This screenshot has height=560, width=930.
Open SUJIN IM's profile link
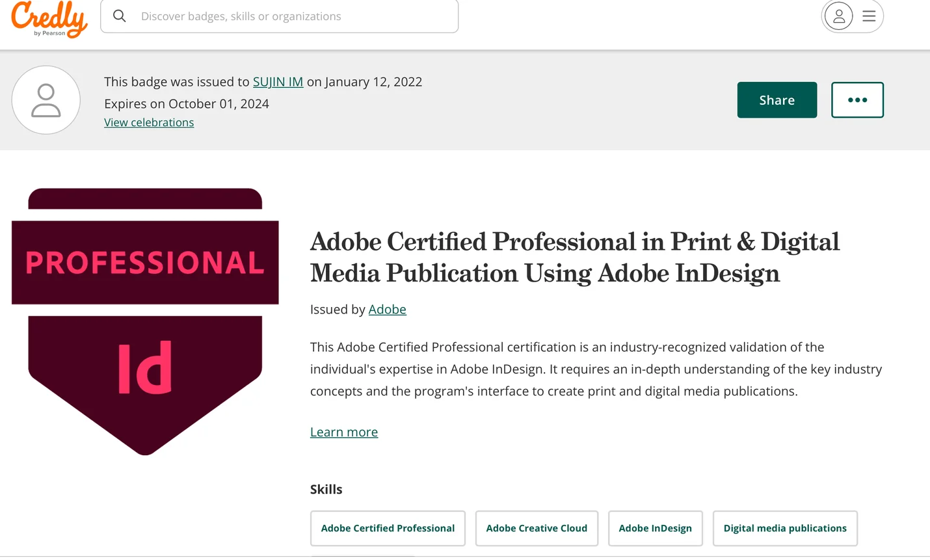tap(278, 82)
